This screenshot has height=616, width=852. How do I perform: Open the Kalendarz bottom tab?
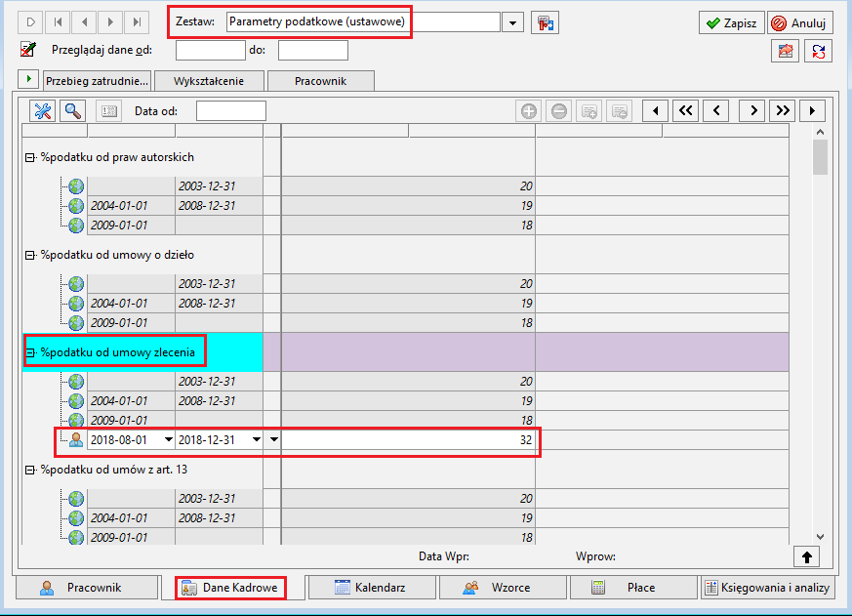[372, 587]
